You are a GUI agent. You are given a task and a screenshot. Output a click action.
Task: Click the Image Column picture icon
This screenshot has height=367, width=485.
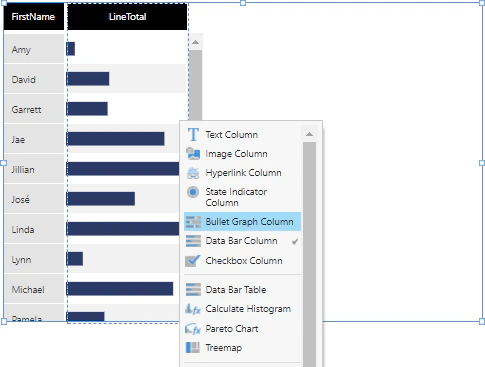[x=193, y=154]
